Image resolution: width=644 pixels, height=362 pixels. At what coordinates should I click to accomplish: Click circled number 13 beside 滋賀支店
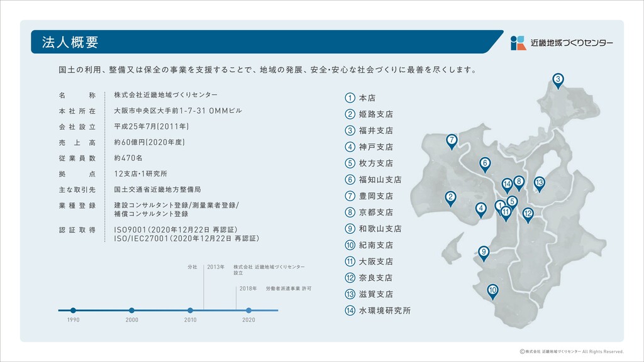[350, 294]
